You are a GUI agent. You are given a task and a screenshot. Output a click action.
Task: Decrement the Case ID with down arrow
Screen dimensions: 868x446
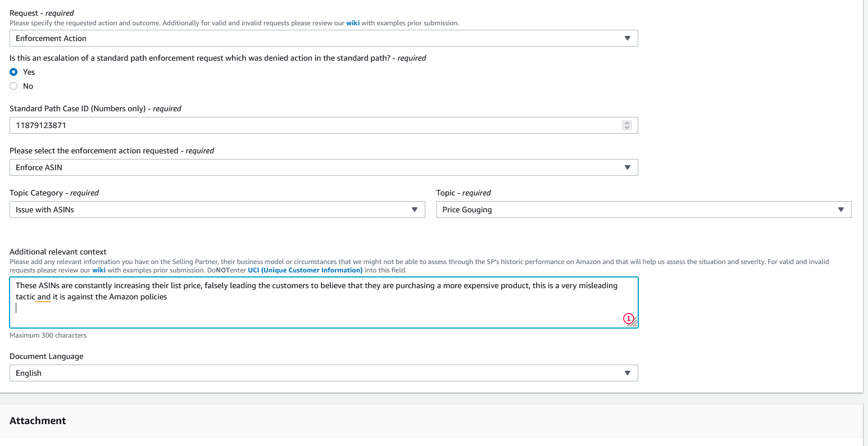click(x=627, y=128)
